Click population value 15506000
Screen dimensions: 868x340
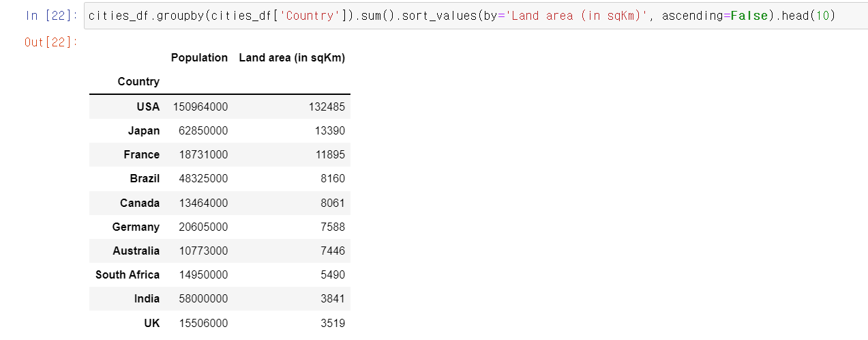pos(203,323)
